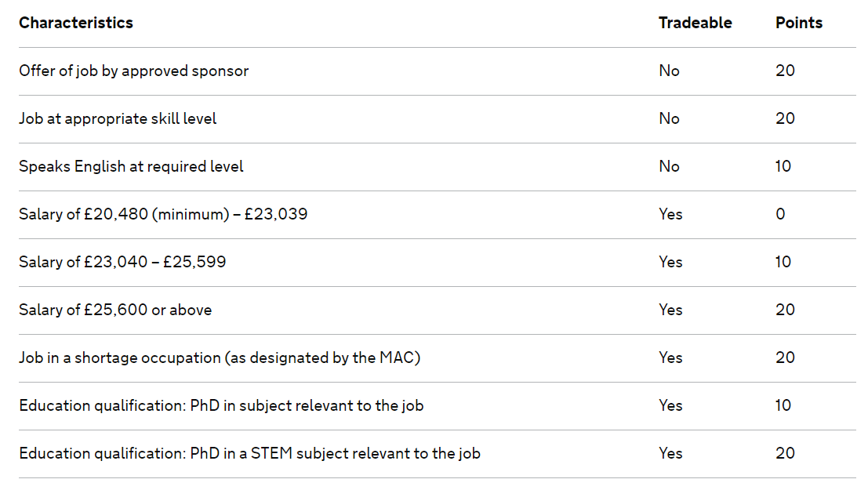Click the 0 points value
The height and width of the screenshot is (490, 868).
pos(780,214)
